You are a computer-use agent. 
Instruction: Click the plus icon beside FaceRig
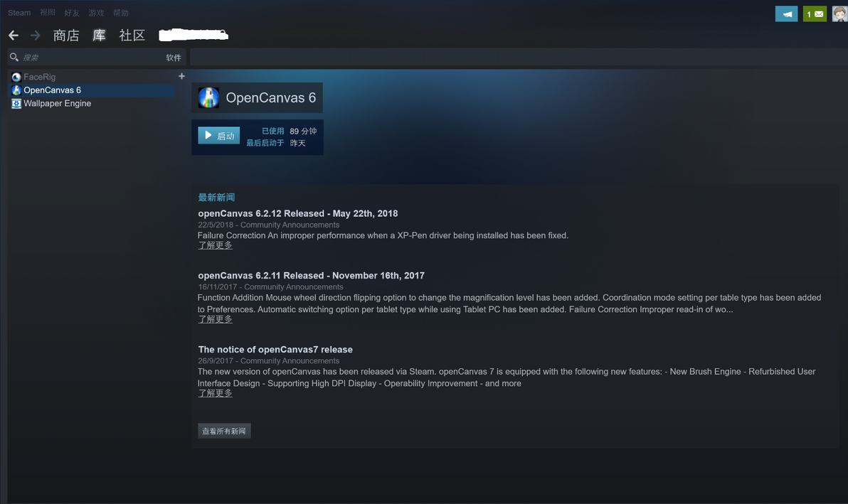pos(181,76)
